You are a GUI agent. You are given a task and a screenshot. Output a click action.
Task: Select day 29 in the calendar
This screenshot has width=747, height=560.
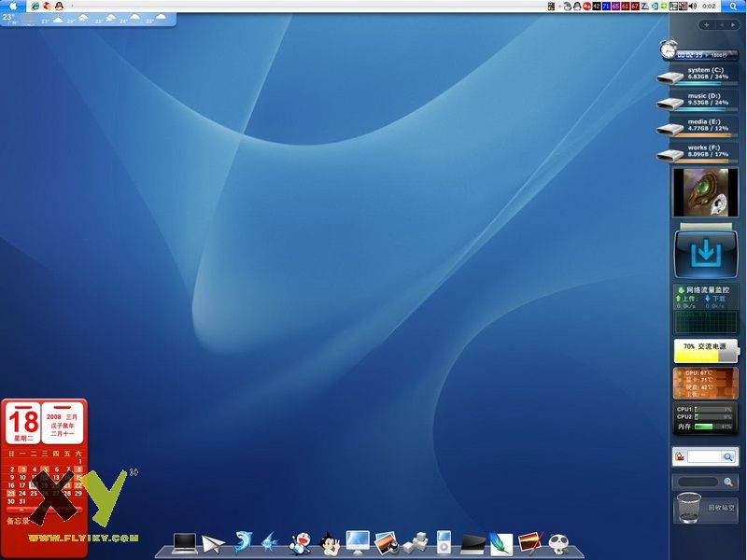pyautogui.click(x=78, y=494)
